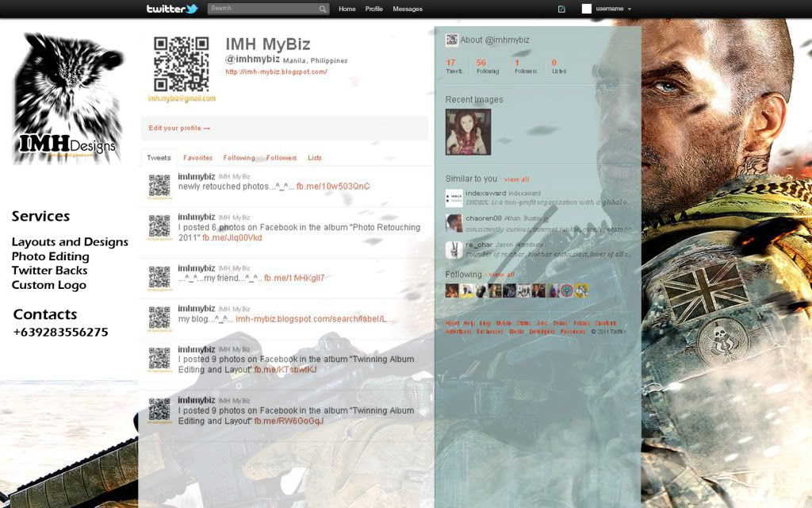Screen dimensions: 812x508
Task: Click indexaward username in suggestions
Action: 485,193
